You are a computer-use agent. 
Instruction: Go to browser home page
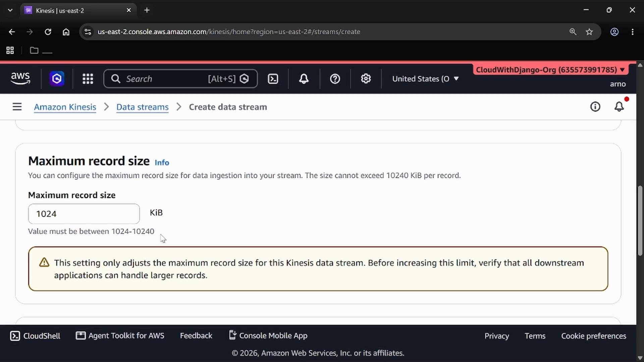pyautogui.click(x=66, y=32)
